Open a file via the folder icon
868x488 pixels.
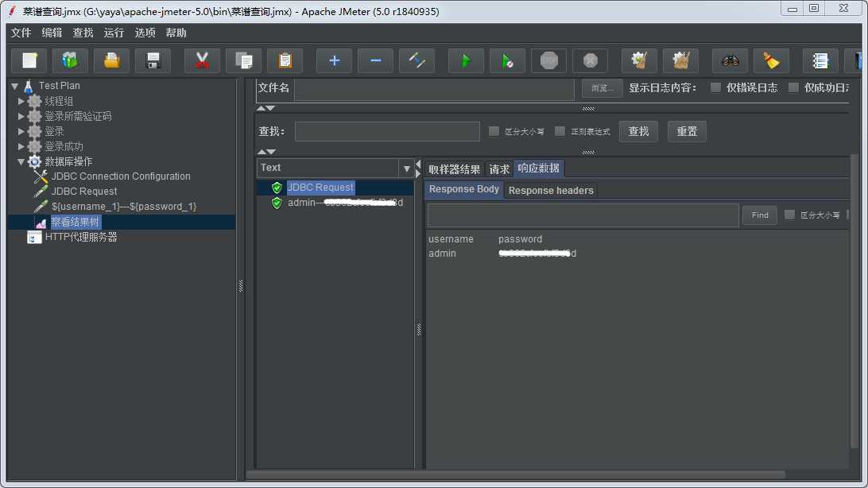pos(112,60)
